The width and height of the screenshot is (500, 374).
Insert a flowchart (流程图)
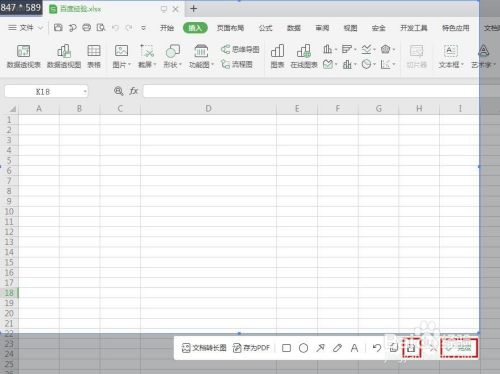click(237, 64)
